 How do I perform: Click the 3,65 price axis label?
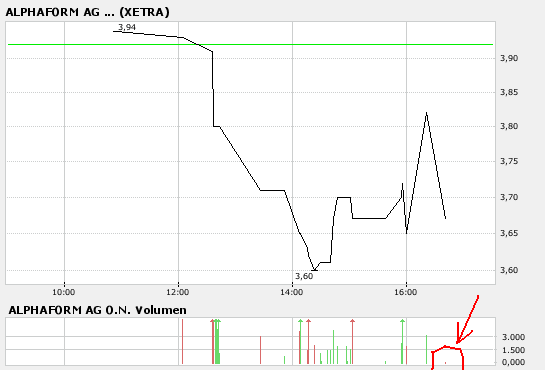pos(509,233)
